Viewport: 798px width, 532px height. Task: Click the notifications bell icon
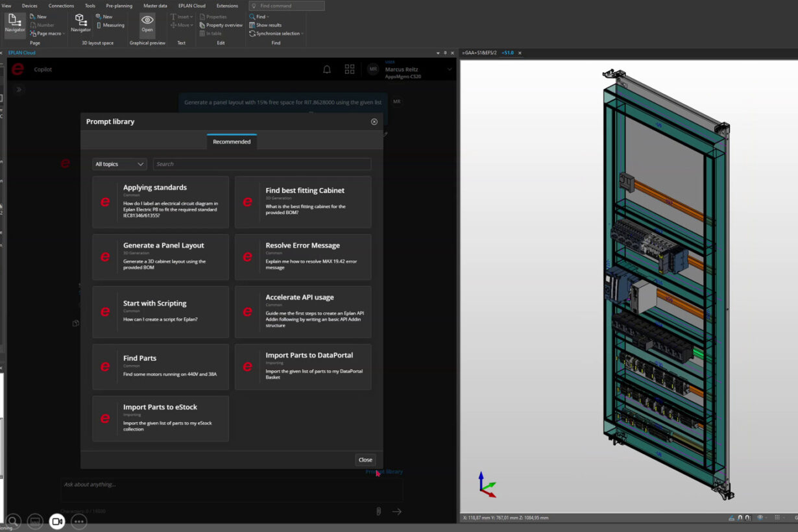(x=327, y=69)
